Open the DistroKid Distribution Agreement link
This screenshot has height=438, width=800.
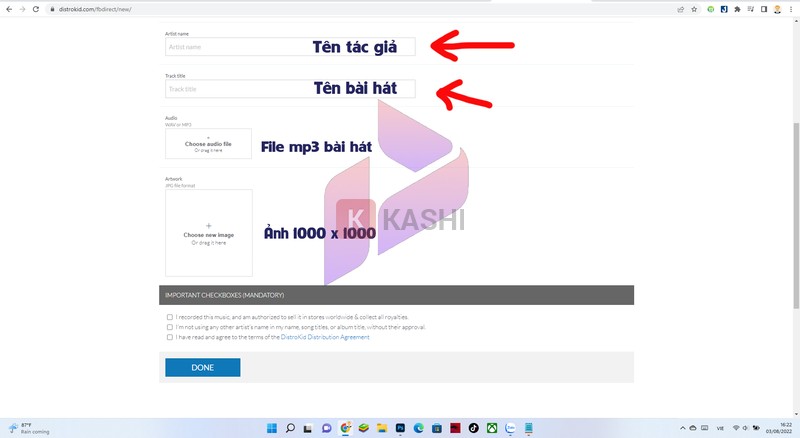(x=325, y=337)
